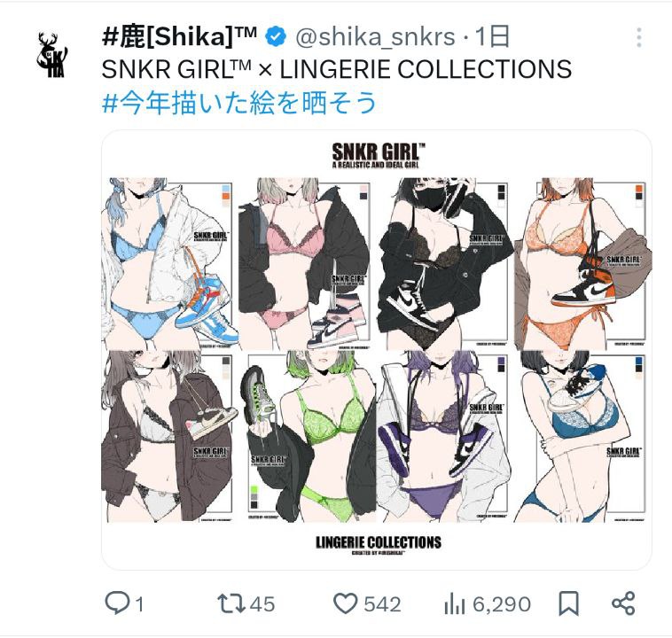The width and height of the screenshot is (672, 638).
Task: Open the deer logo profile avatar
Action: 52,56
